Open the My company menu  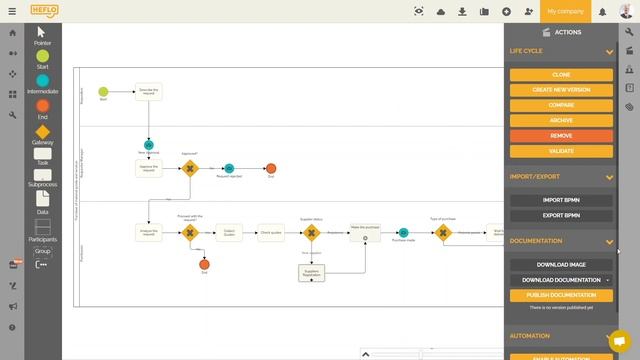565,11
